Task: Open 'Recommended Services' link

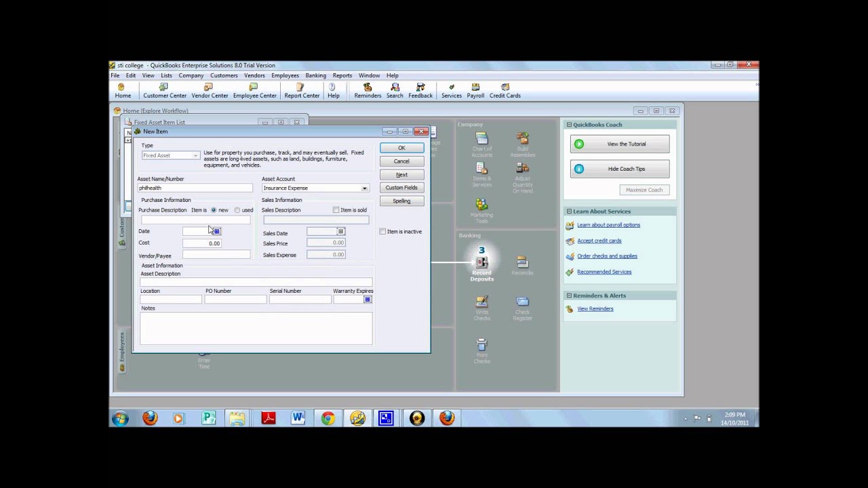Action: click(x=604, y=272)
